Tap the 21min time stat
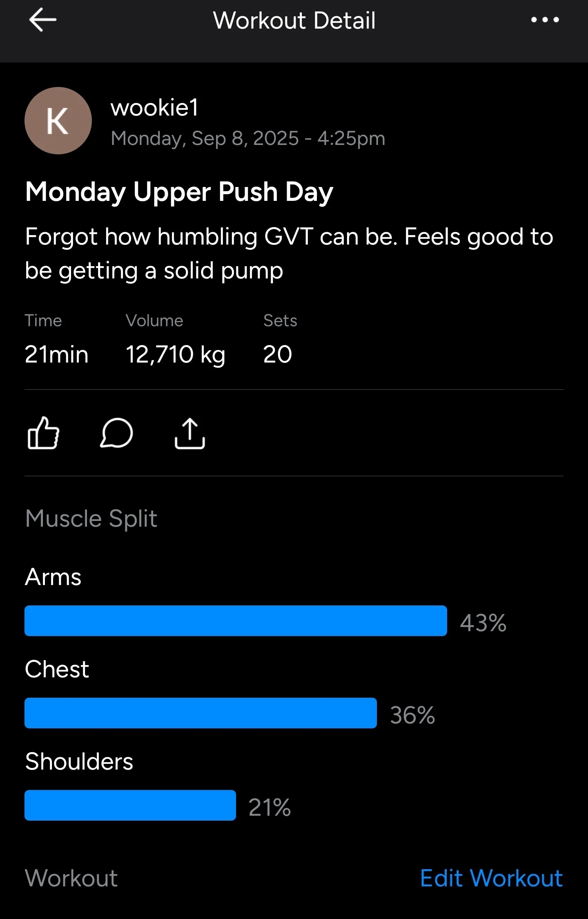 (56, 354)
